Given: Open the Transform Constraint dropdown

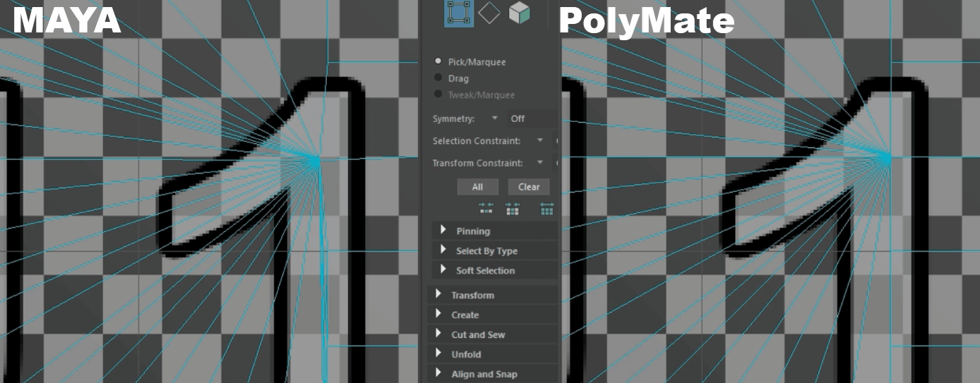Looking at the screenshot, I should (x=540, y=163).
